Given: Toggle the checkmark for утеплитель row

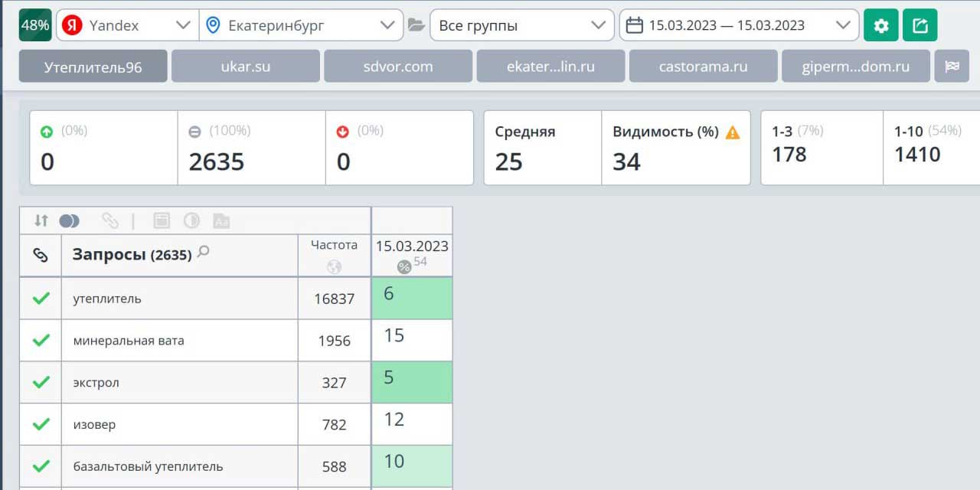Looking at the screenshot, I should [41, 298].
